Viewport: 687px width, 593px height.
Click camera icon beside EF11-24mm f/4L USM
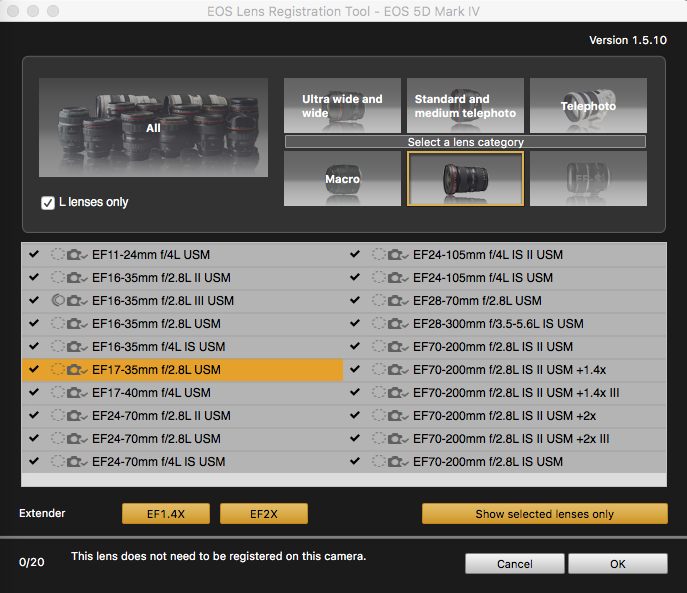click(x=77, y=255)
